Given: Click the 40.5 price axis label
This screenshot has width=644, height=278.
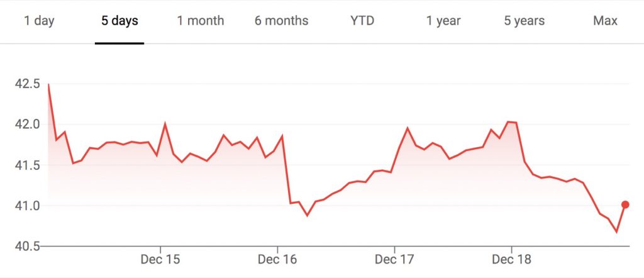Looking at the screenshot, I should [x=27, y=247].
